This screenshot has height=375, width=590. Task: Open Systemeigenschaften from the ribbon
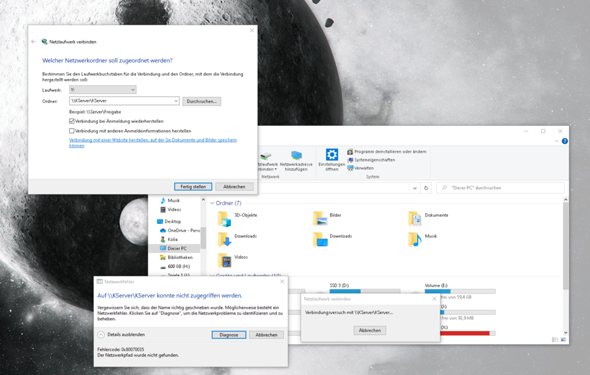click(371, 160)
